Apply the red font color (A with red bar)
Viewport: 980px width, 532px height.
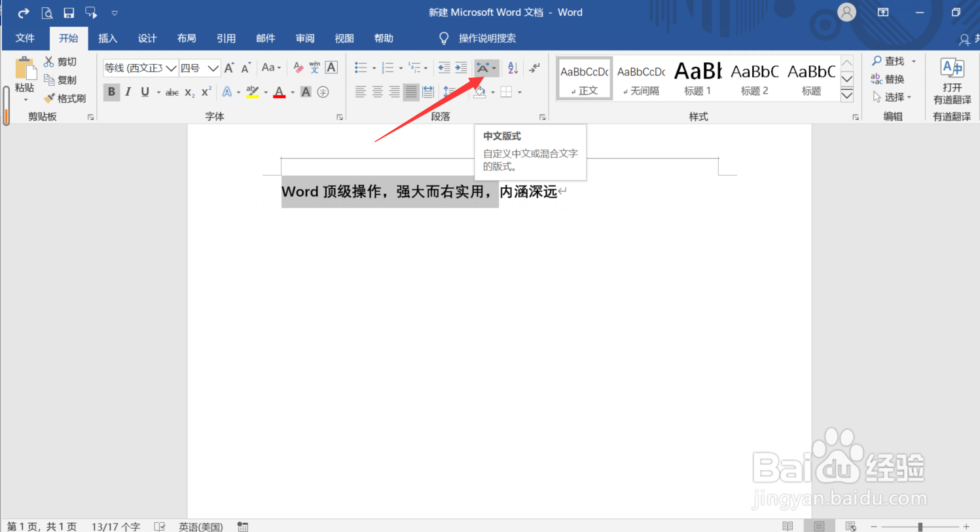tap(280, 92)
